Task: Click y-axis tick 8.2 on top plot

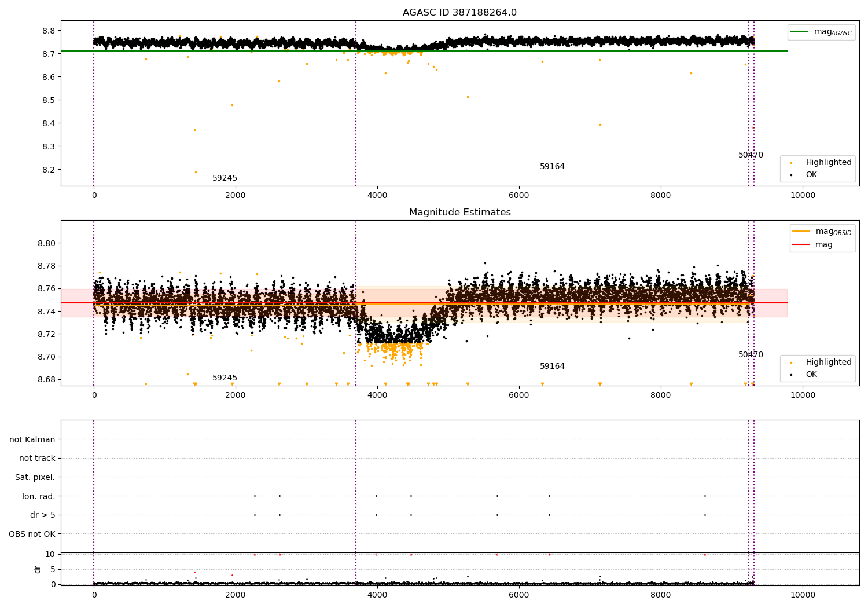Action: tap(49, 170)
